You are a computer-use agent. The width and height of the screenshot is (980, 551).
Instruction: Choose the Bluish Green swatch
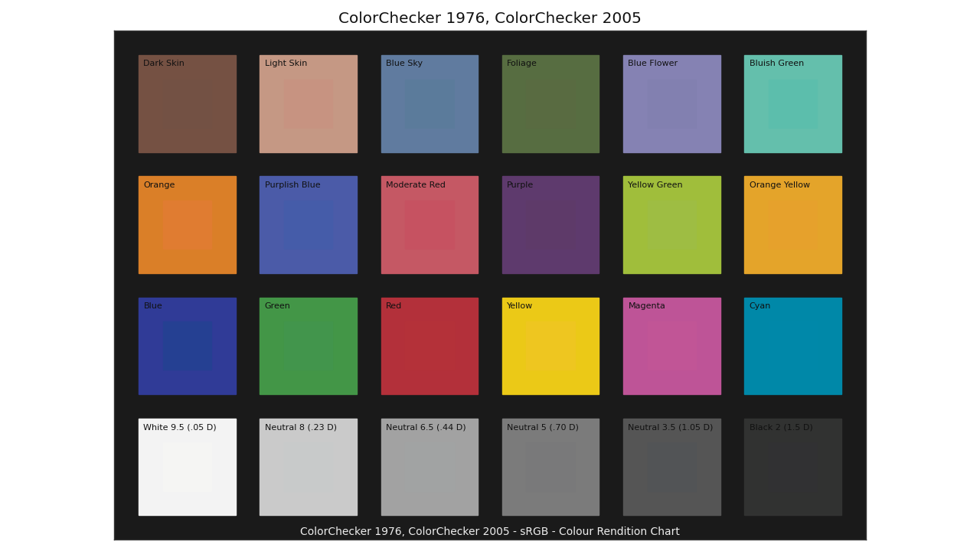pyautogui.click(x=793, y=104)
